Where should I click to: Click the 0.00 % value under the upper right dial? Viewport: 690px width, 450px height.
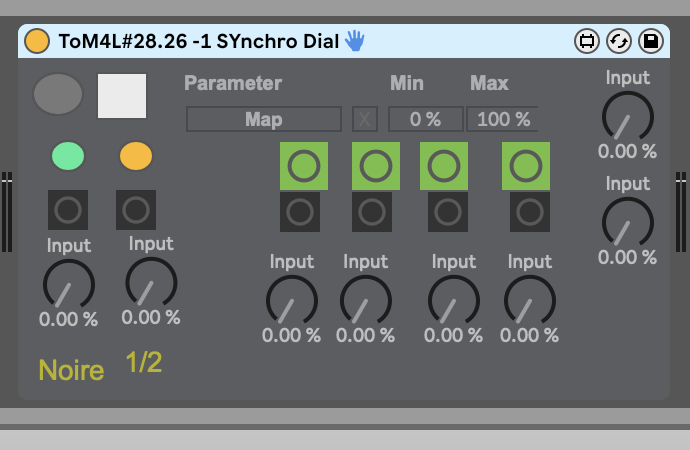[628, 151]
